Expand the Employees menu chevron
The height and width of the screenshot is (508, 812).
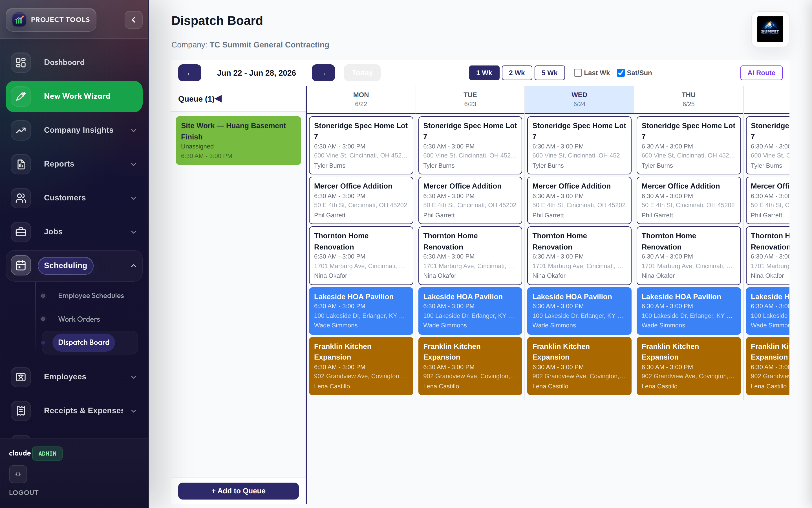pos(134,377)
